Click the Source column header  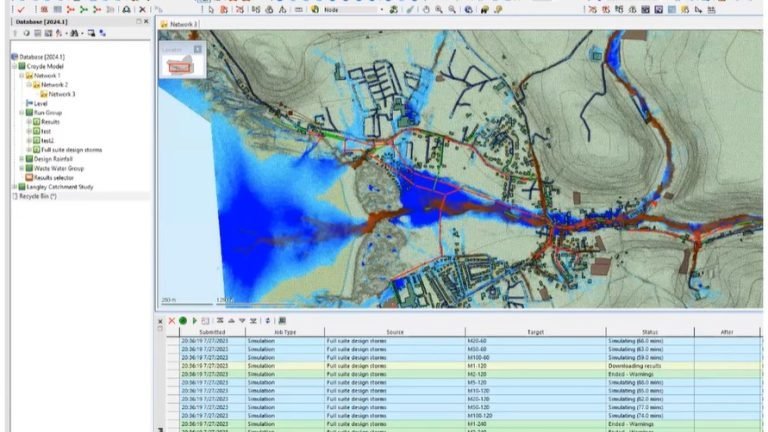pyautogui.click(x=395, y=332)
